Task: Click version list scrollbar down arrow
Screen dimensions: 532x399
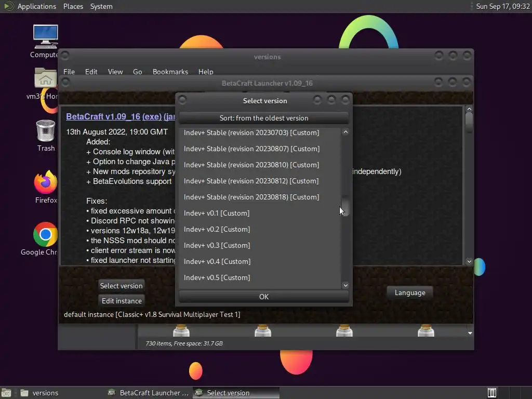Action: click(x=345, y=285)
